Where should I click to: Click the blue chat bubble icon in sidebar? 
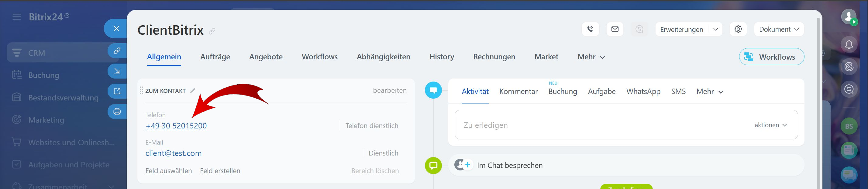(x=849, y=175)
